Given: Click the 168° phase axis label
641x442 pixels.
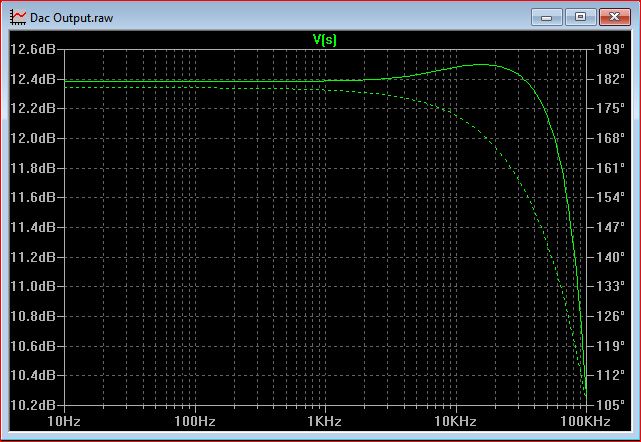Looking at the screenshot, I should (611, 138).
